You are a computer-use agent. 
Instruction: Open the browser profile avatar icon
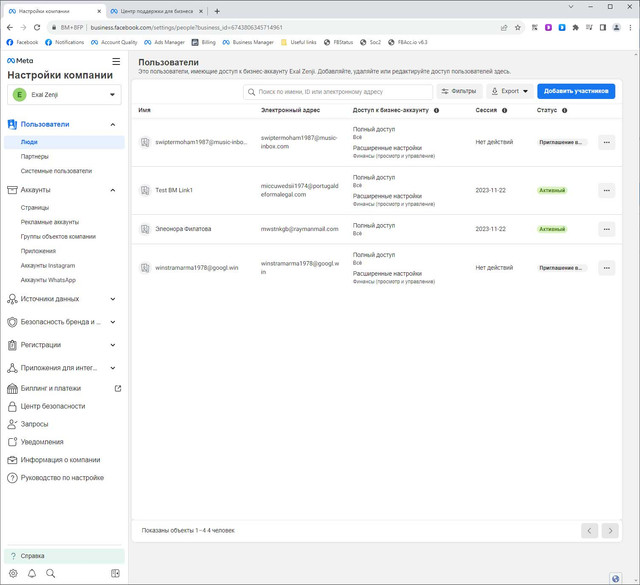(617, 27)
